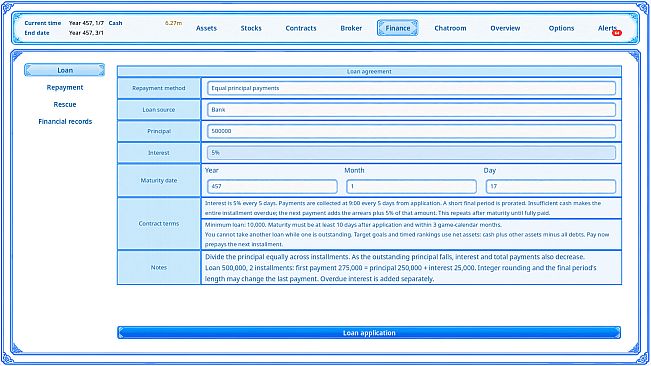The width and height of the screenshot is (651, 366).
Task: Open the Contracts tab
Action: tap(301, 28)
